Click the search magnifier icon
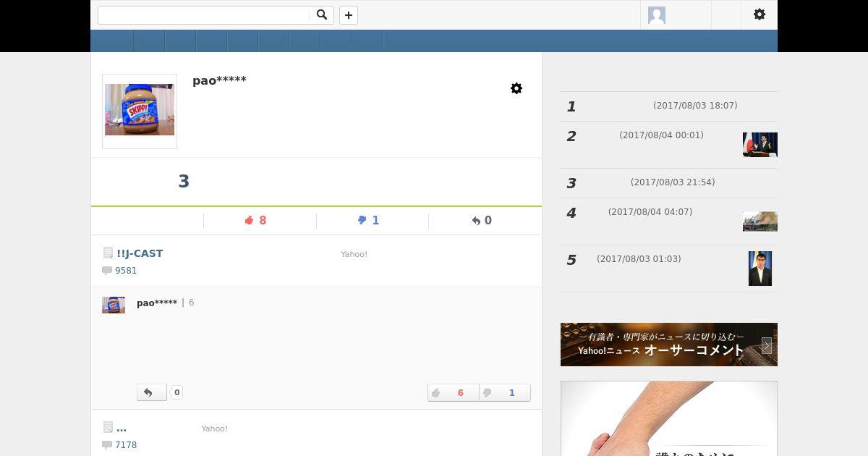 coord(322,14)
